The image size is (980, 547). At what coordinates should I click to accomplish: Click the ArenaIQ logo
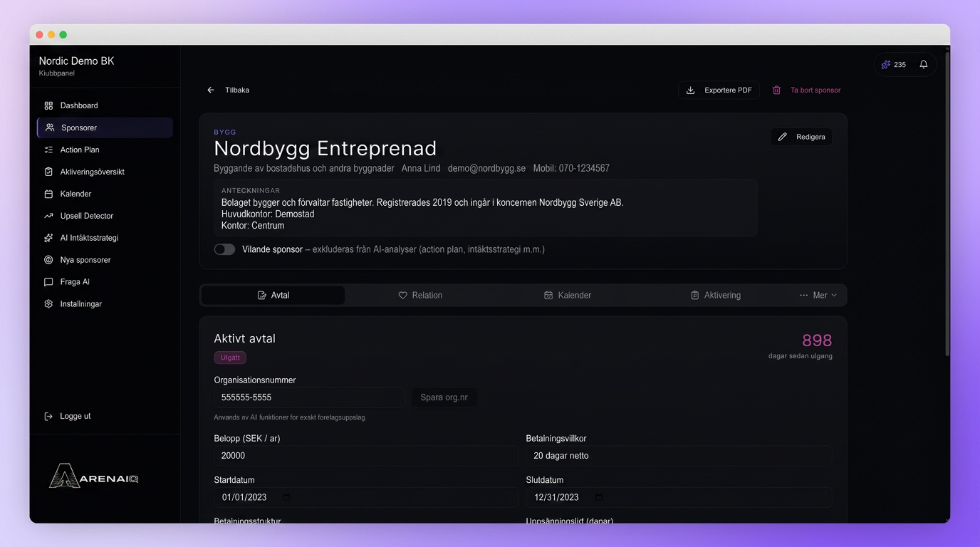94,476
